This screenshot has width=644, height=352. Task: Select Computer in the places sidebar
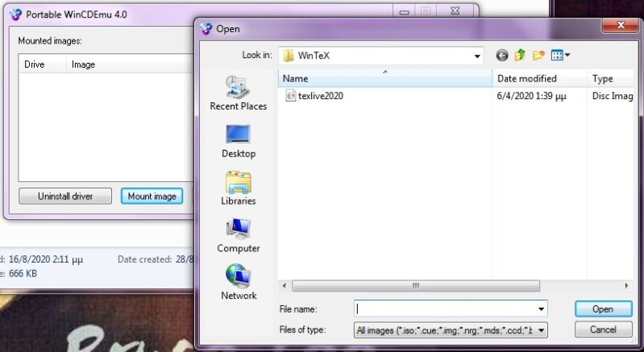click(x=239, y=235)
